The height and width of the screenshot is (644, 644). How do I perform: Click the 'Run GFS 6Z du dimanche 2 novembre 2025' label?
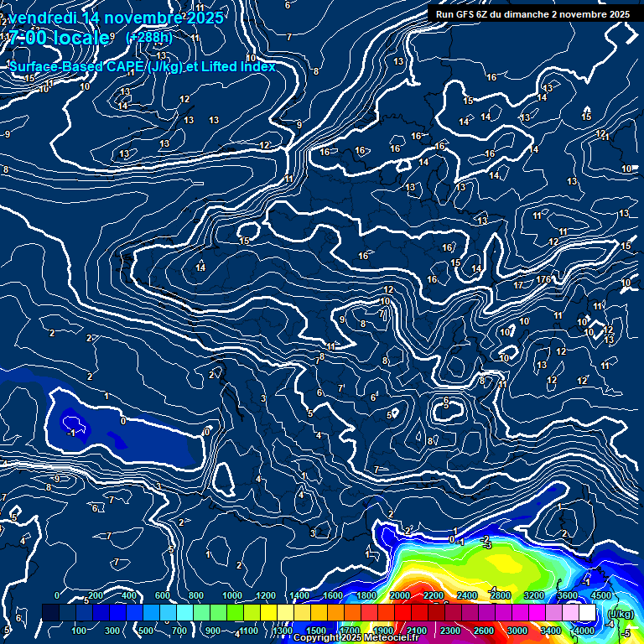coord(532,14)
